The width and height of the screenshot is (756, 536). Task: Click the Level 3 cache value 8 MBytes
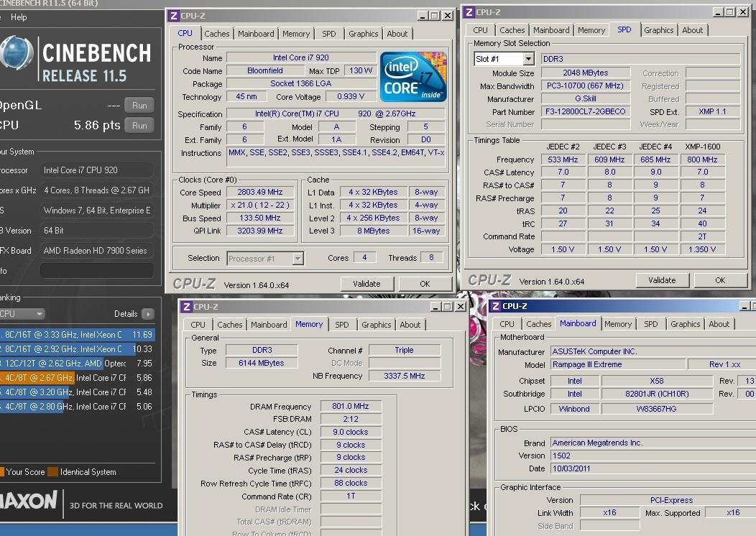tap(374, 231)
